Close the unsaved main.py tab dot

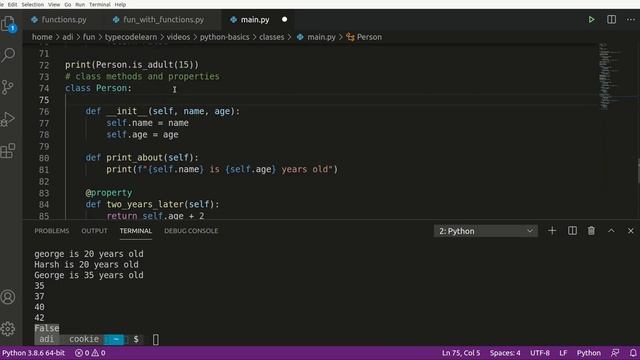coord(284,20)
